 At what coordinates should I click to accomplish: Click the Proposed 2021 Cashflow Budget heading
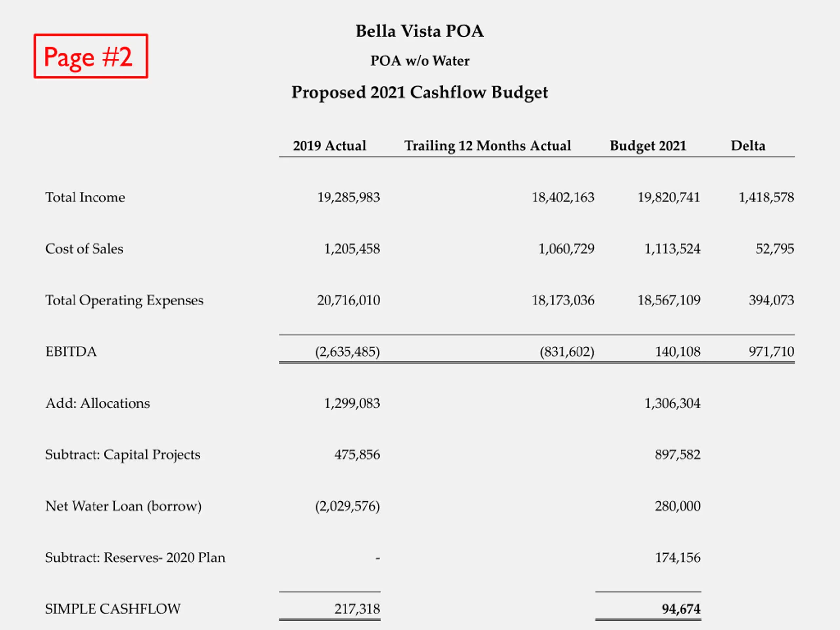420,93
